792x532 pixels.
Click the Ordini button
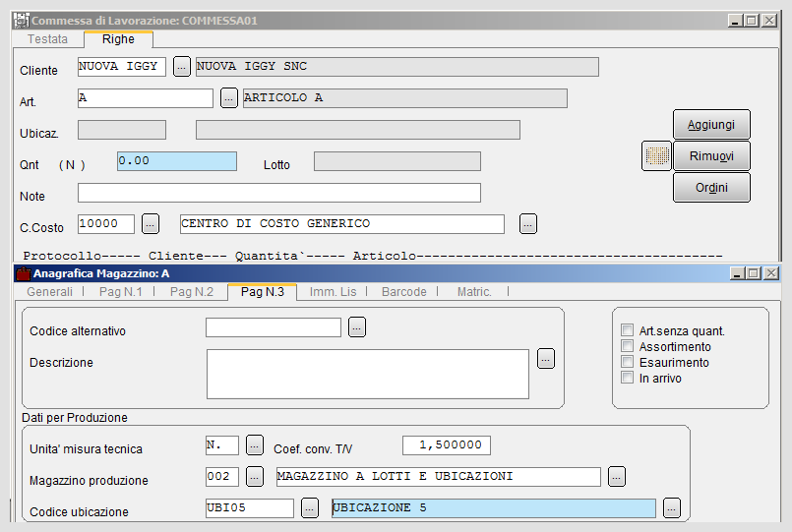click(x=711, y=187)
